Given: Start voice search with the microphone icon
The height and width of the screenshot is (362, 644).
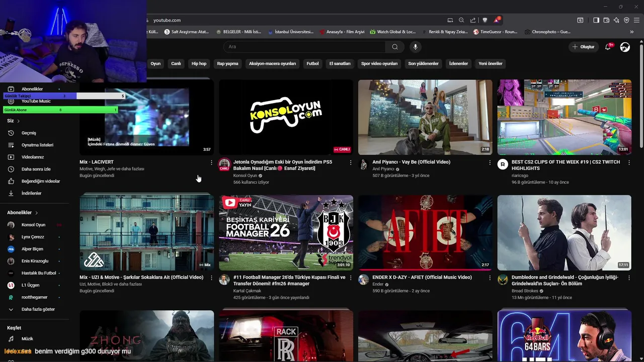Looking at the screenshot, I should (415, 47).
